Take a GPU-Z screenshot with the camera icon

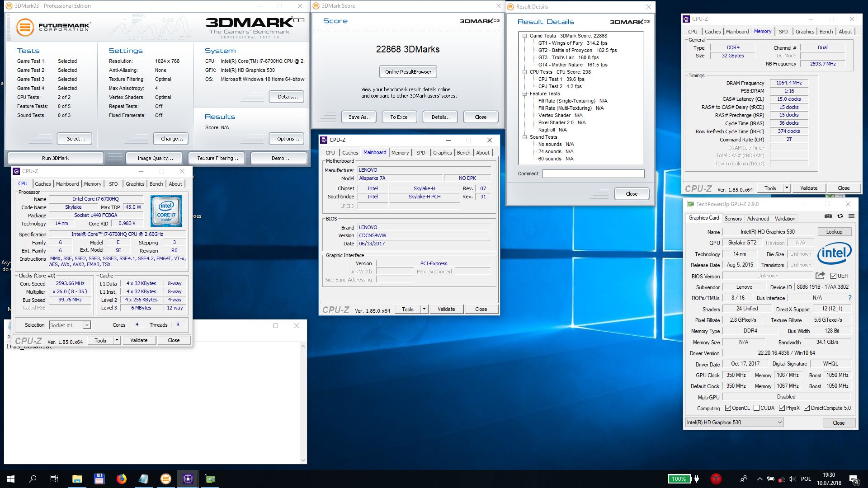828,216
